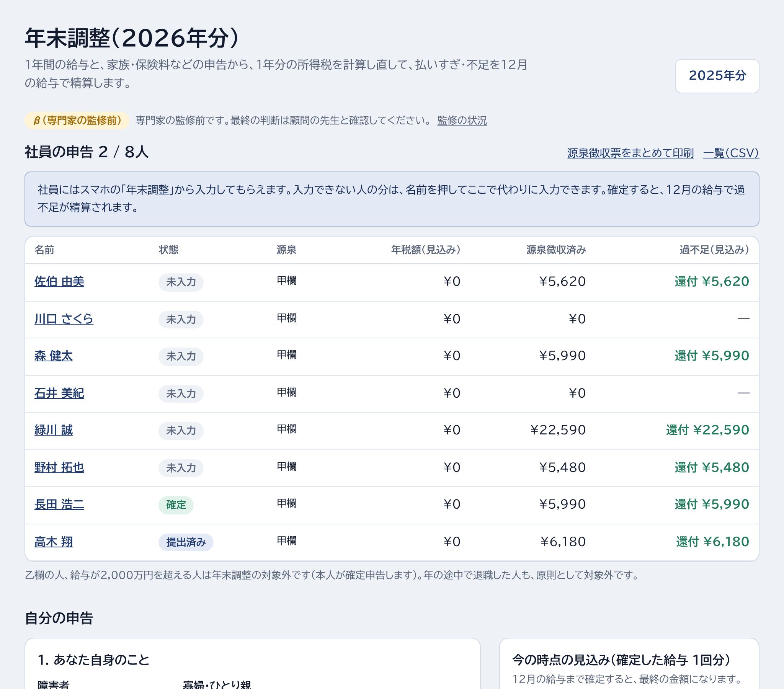This screenshot has width=784, height=689.
Task: Open the 監修の状況 link
Action: pos(462,121)
